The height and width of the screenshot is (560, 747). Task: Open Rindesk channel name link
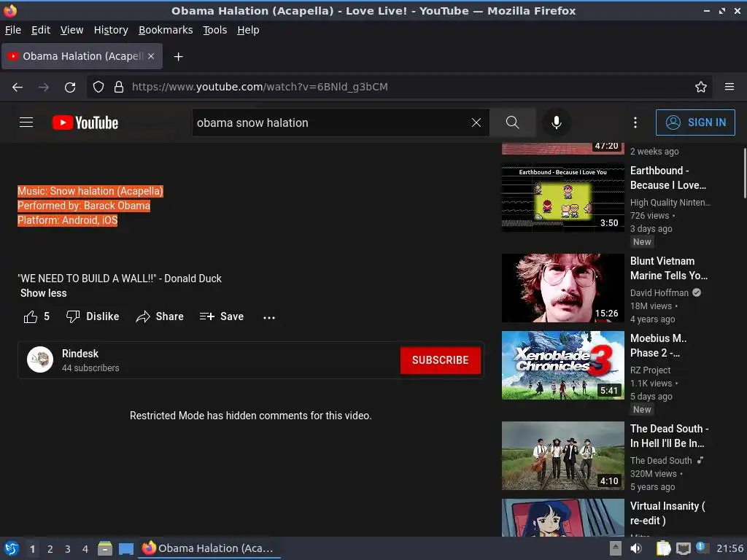80,354
